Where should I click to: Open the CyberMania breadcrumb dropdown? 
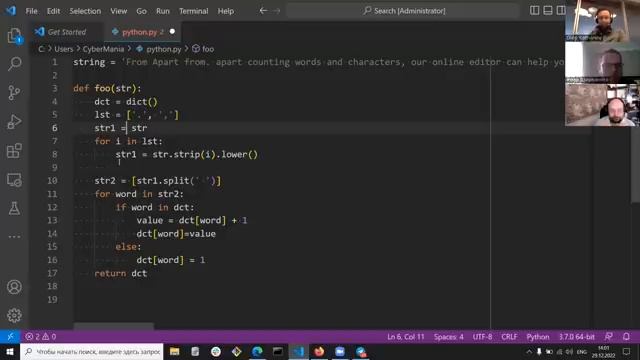(103, 49)
